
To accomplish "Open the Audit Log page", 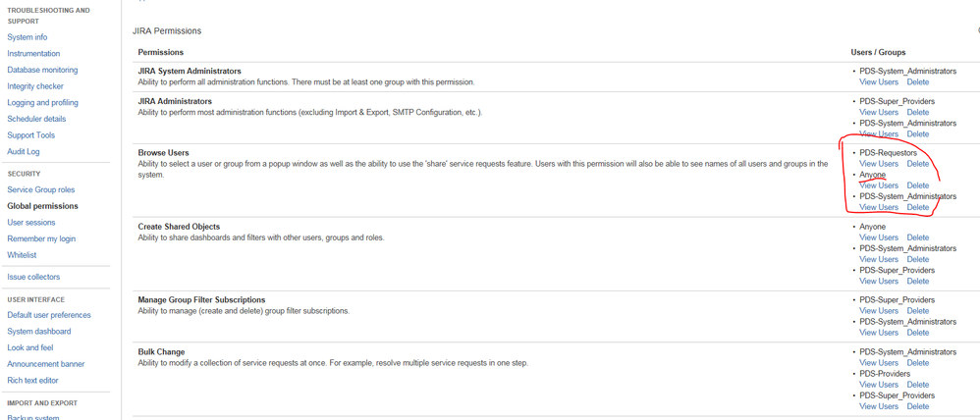I will (x=24, y=151).
